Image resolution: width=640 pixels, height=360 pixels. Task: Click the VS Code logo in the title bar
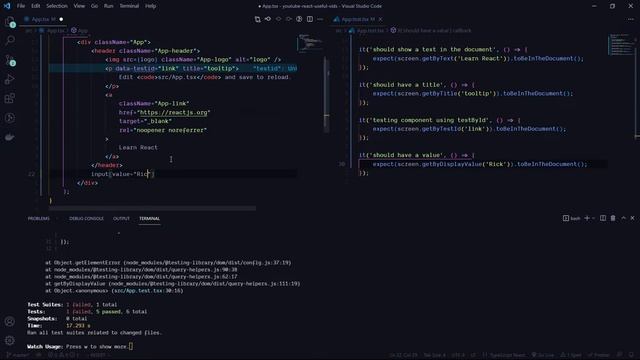coord(7,6)
